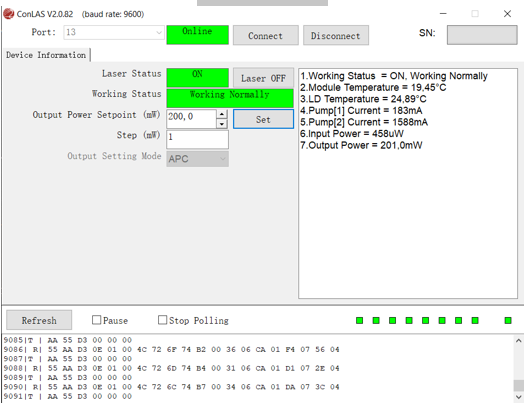Click the SN input field
The width and height of the screenshot is (527, 409).
[482, 35]
